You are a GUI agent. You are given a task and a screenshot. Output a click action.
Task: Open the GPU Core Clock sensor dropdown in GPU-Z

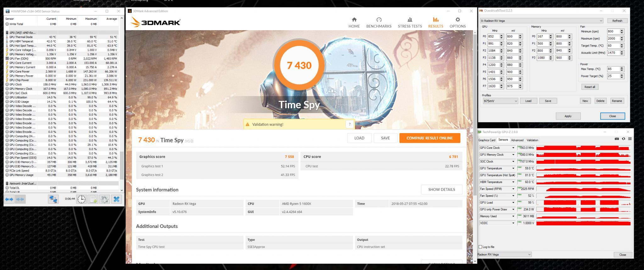(514, 148)
